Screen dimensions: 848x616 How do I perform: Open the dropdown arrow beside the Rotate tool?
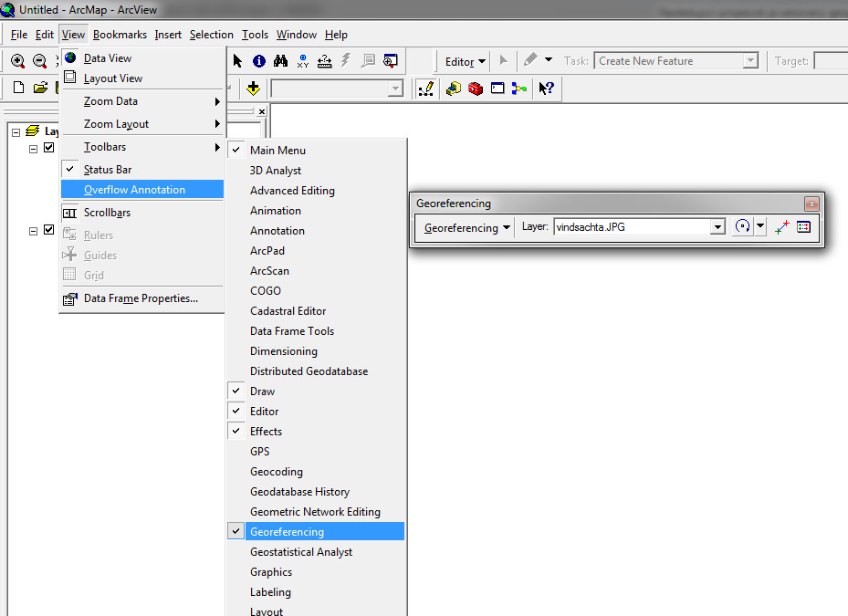(760, 226)
